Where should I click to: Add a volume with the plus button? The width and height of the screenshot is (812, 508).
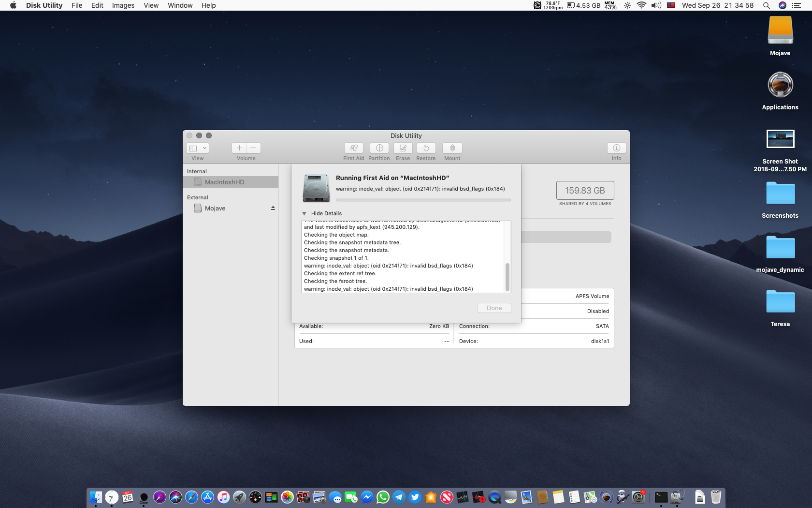239,148
